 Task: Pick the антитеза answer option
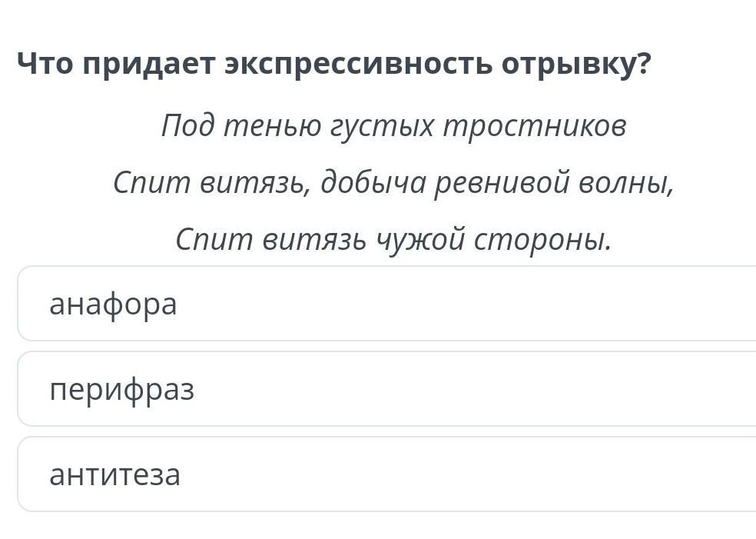[386, 474]
